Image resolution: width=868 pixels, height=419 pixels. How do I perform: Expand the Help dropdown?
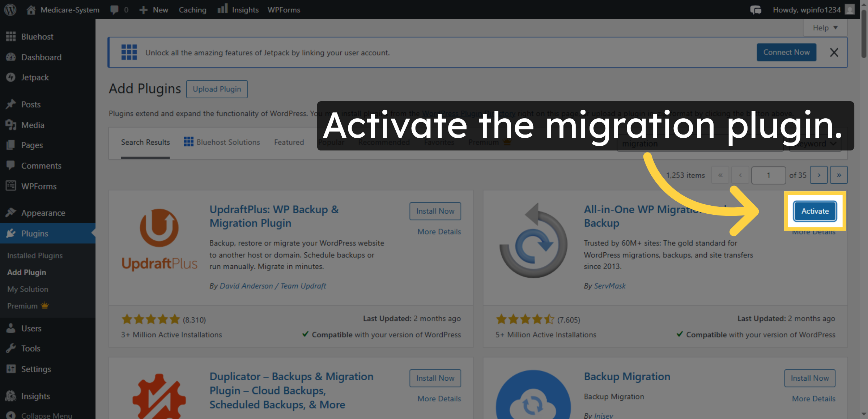825,27
